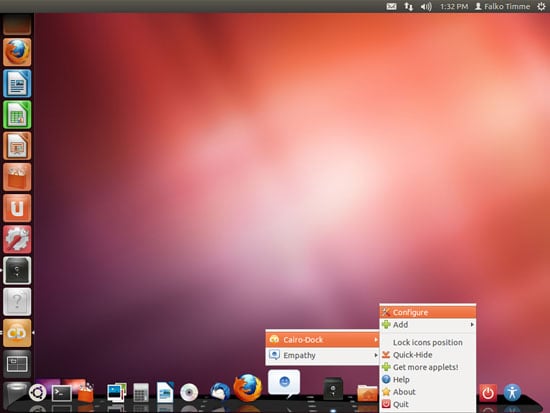The height and width of the screenshot is (413, 550).
Task: Open Firefox from the Unity launcher
Action: pos(17,52)
